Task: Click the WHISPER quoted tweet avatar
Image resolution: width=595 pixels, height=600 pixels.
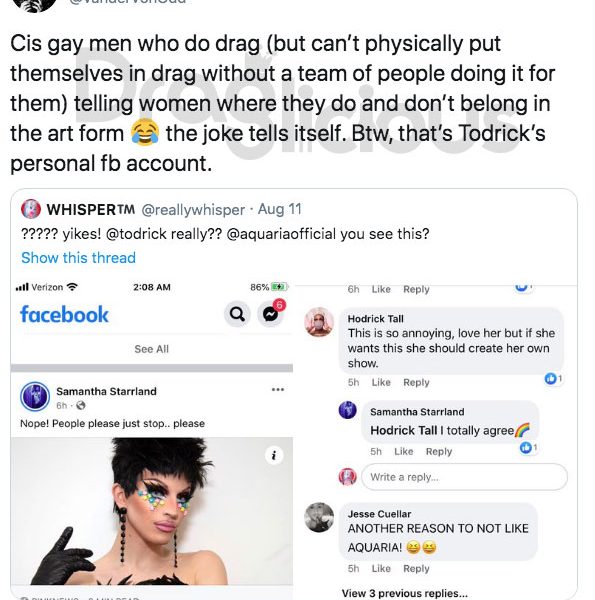Action: tap(31, 209)
